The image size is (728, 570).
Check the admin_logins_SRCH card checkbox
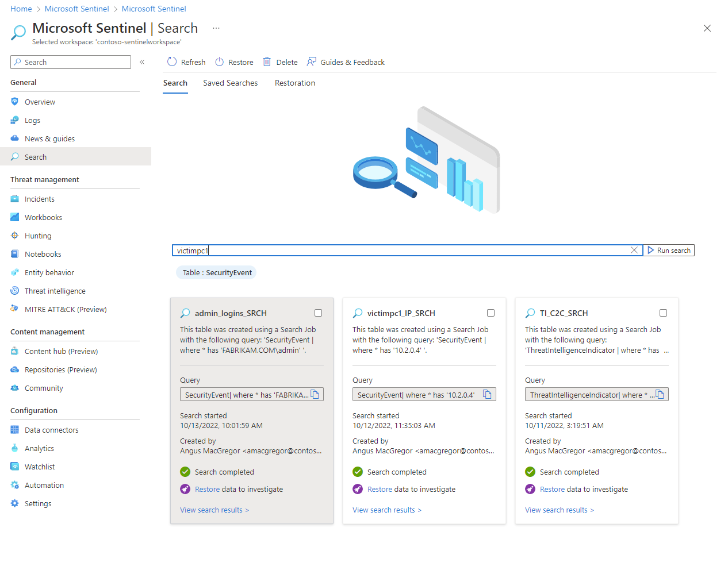(318, 313)
